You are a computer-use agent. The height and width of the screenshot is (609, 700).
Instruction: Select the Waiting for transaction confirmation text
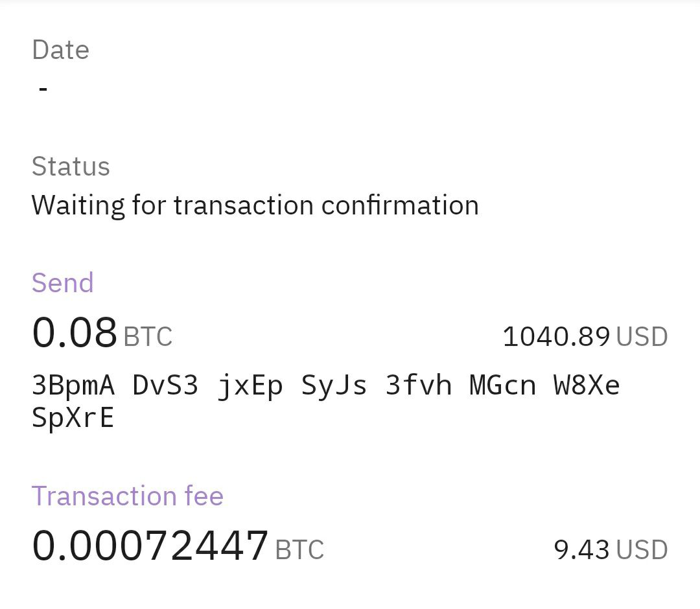[x=255, y=205]
